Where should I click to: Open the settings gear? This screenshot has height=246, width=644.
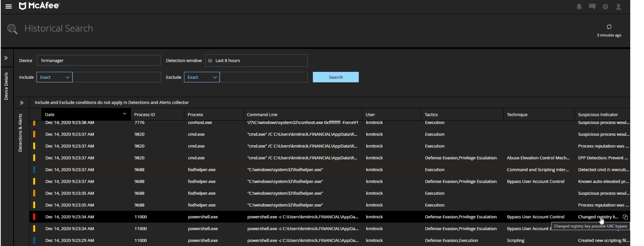(605, 6)
